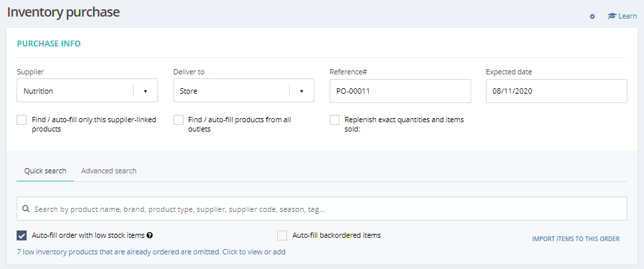Open the Advanced search tab
644x269 pixels.
tap(109, 171)
